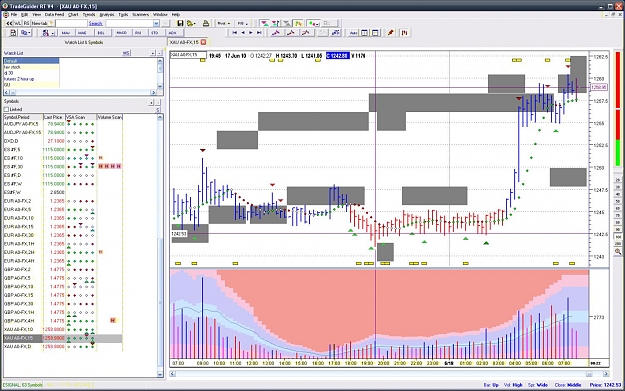Click the blue arrows chart tool icon
Image resolution: width=625 pixels, height=391 pixels.
(336, 33)
